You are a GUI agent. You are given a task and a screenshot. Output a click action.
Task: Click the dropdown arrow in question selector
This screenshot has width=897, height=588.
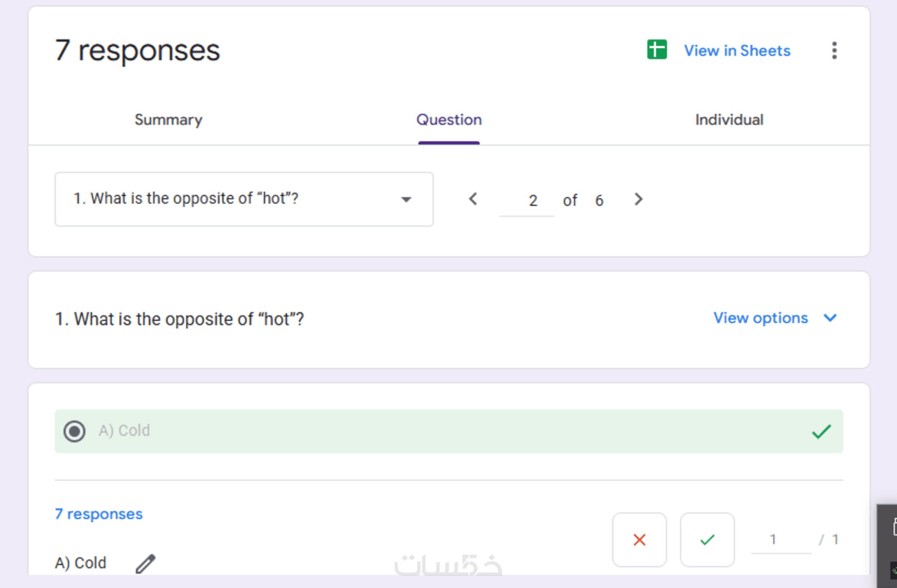pos(406,199)
